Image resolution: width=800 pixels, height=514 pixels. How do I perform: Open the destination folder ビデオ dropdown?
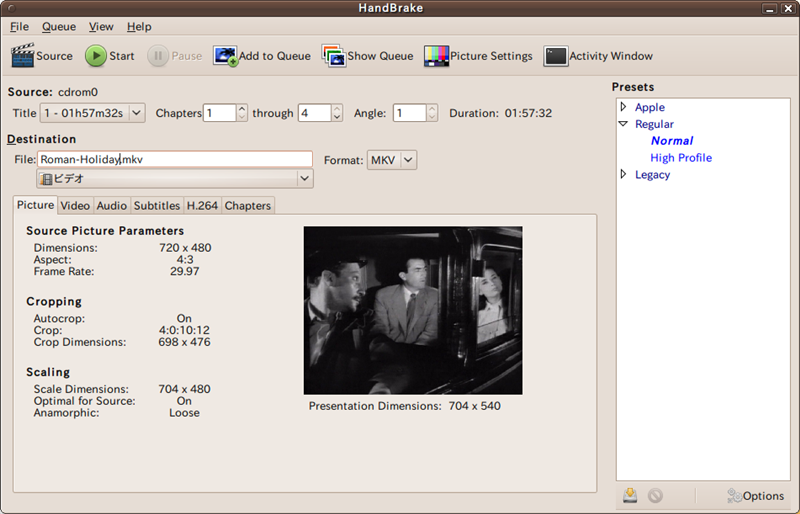click(x=174, y=179)
